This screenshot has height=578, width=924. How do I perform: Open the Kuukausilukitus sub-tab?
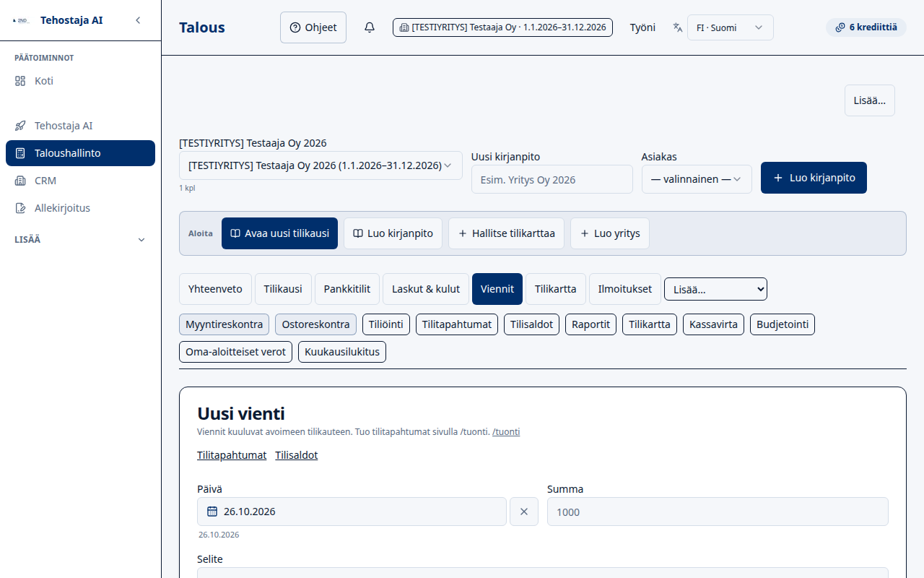point(342,352)
